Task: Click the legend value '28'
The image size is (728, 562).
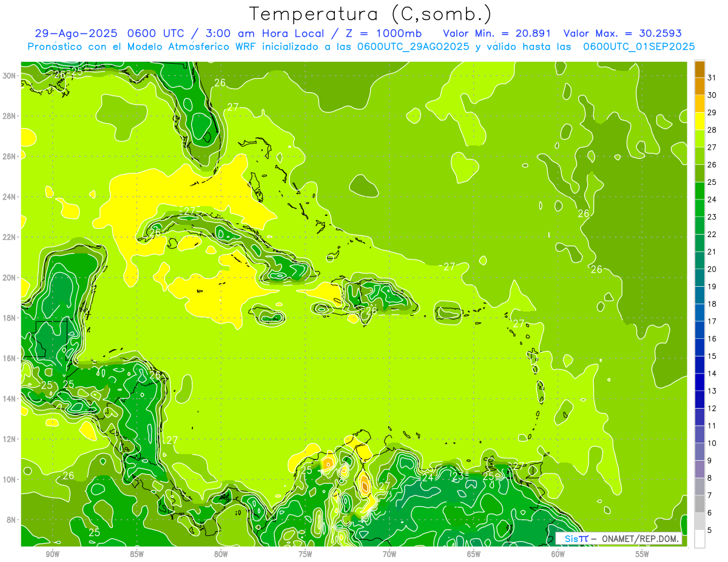Action: coord(712,130)
